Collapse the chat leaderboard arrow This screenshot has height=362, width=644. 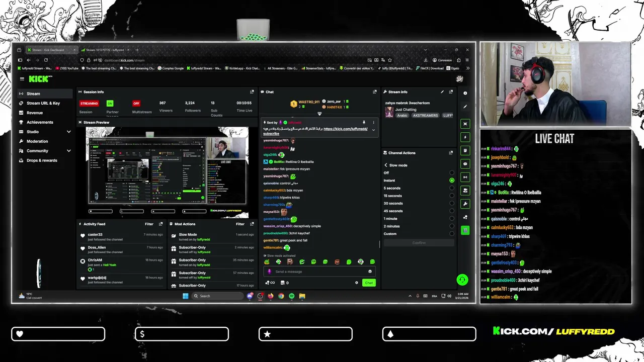coord(319,114)
